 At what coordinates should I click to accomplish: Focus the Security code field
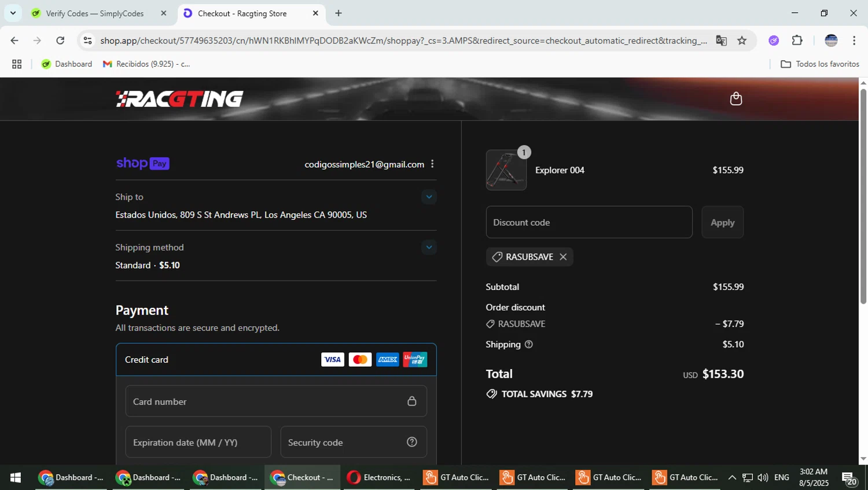[x=354, y=442]
